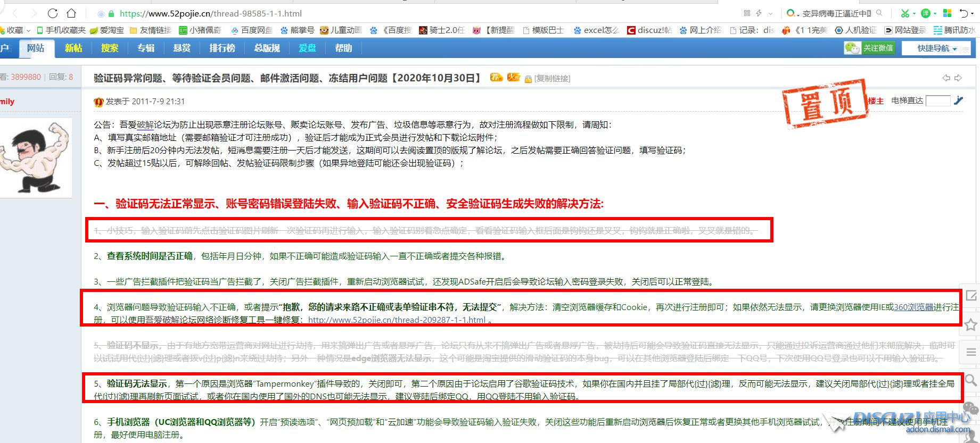This screenshot has height=443, width=980.
Task: Open the 新帖 navigation item
Action: click(x=73, y=48)
